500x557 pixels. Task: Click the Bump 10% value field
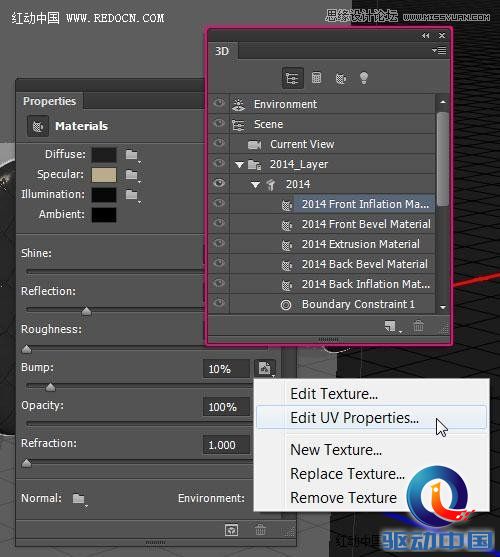pyautogui.click(x=227, y=369)
